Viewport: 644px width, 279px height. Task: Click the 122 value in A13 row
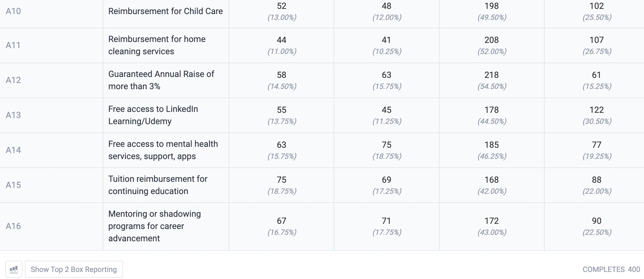tap(596, 110)
